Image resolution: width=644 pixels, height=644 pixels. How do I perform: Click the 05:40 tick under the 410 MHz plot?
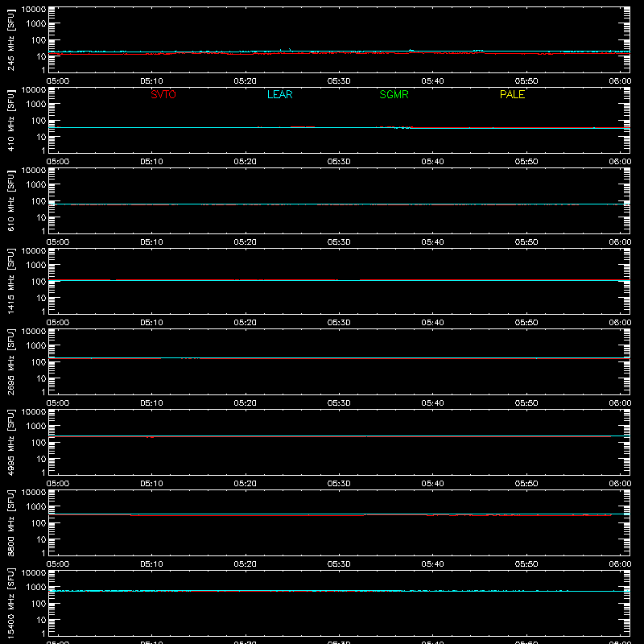click(x=432, y=162)
